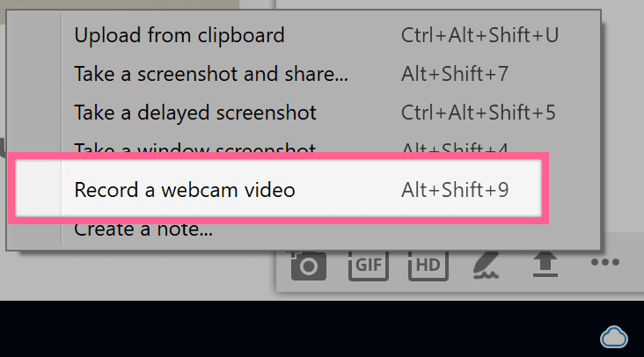The width and height of the screenshot is (644, 357).
Task: Click Create a note menu entry
Action: tap(143, 231)
